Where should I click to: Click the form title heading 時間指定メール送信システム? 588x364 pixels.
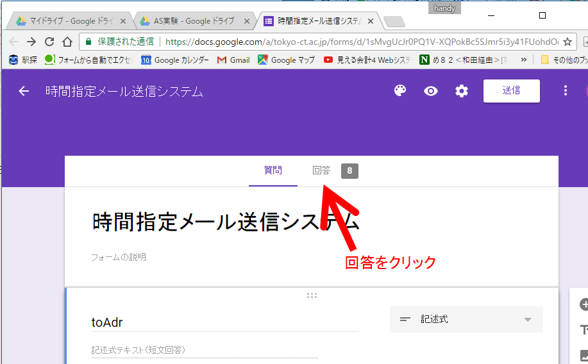pos(226,222)
